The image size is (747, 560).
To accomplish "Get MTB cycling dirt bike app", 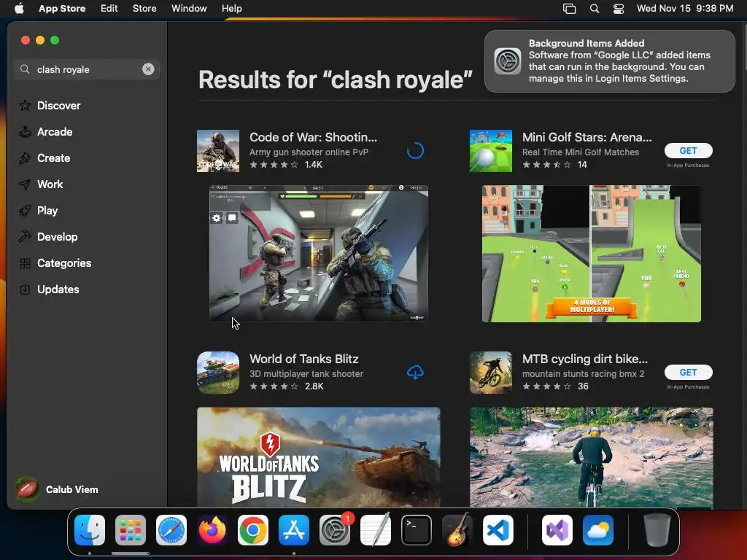I will [689, 372].
